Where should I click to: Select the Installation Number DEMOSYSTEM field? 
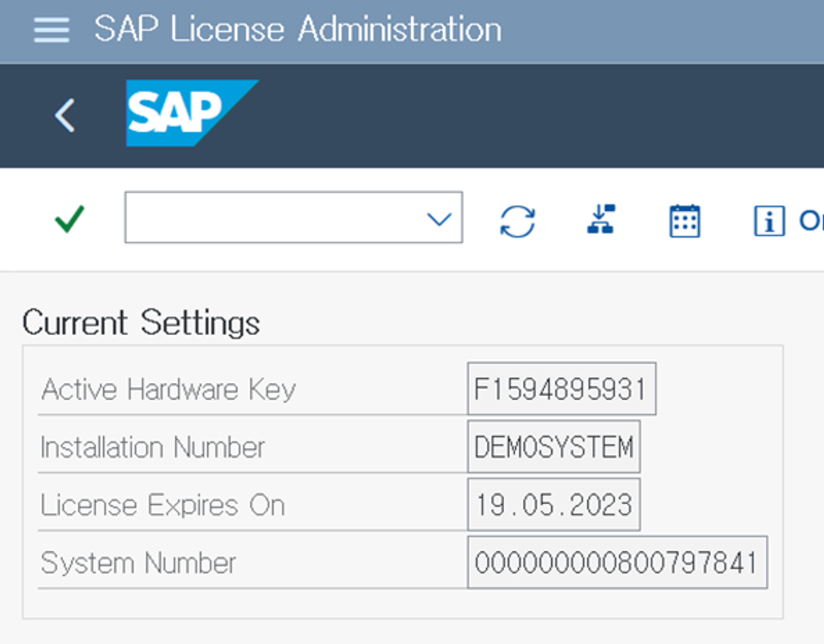[x=553, y=447]
